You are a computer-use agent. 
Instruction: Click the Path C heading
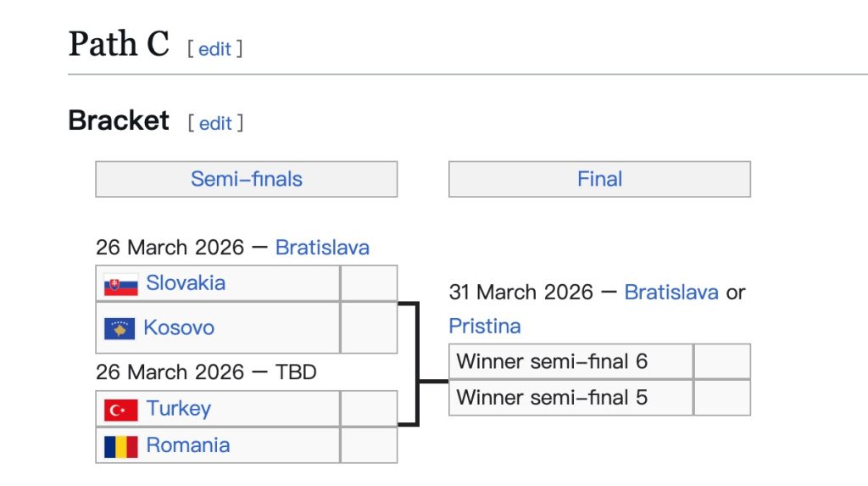(119, 44)
